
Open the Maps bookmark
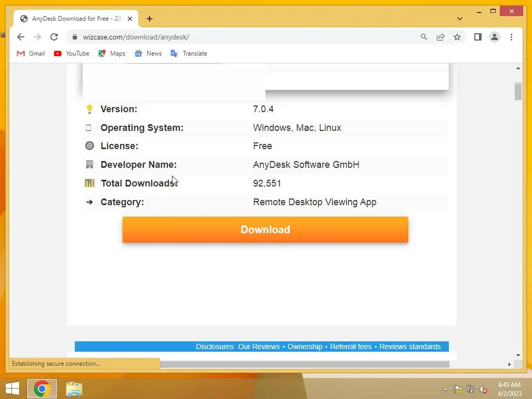coord(112,54)
